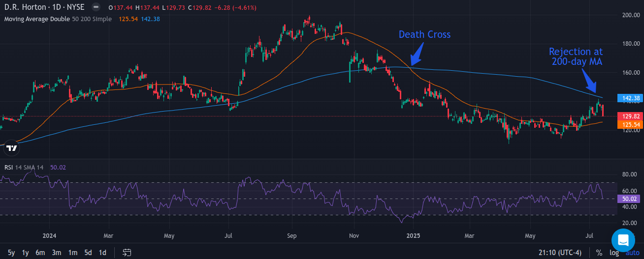Open timezone setting 21:10 (UTC-4)
644x259 pixels.
tap(560, 253)
